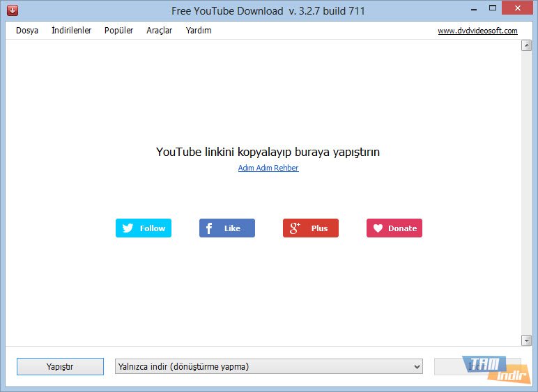
Task: Open the Popüler menu
Action: click(118, 31)
